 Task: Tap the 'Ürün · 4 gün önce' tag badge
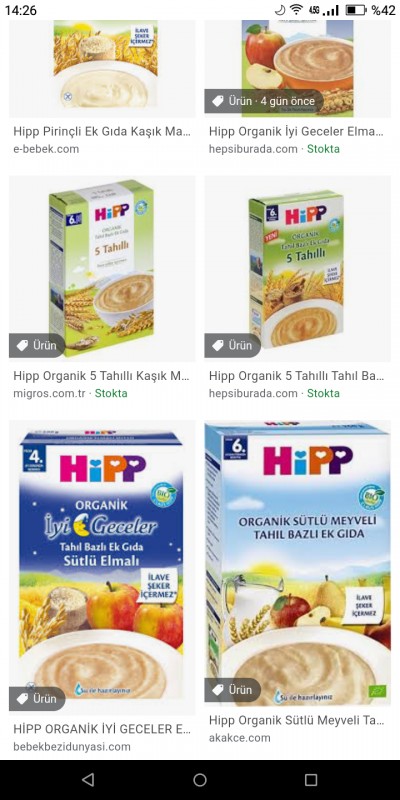click(264, 101)
